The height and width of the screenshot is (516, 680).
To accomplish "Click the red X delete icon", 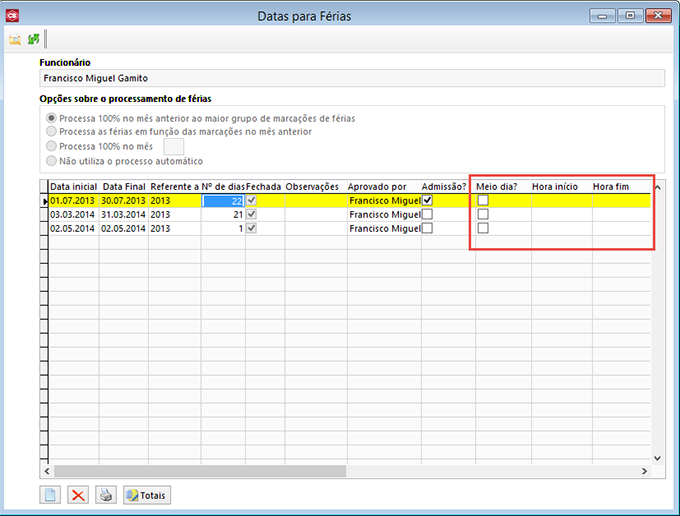I will pyautogui.click(x=78, y=495).
